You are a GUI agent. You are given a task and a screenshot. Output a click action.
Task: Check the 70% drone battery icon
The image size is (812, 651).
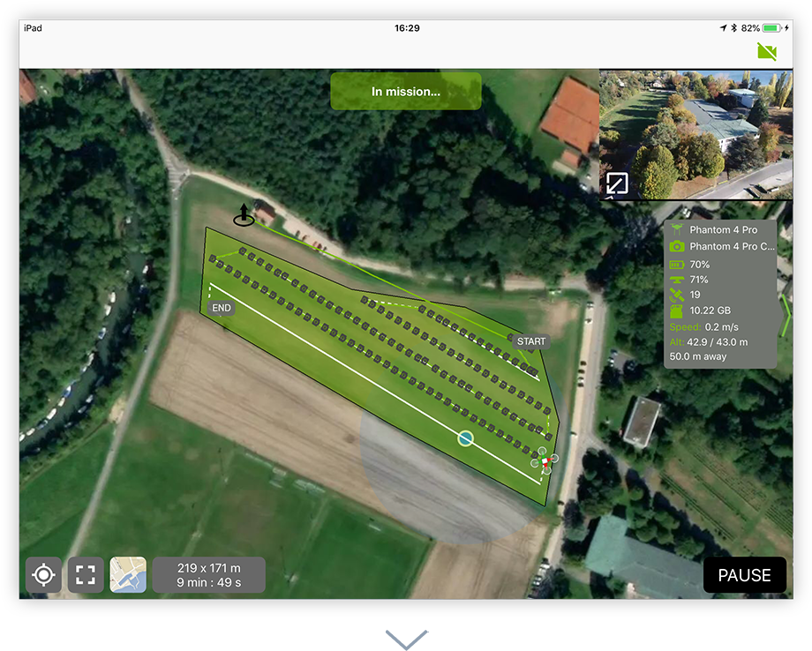677,265
